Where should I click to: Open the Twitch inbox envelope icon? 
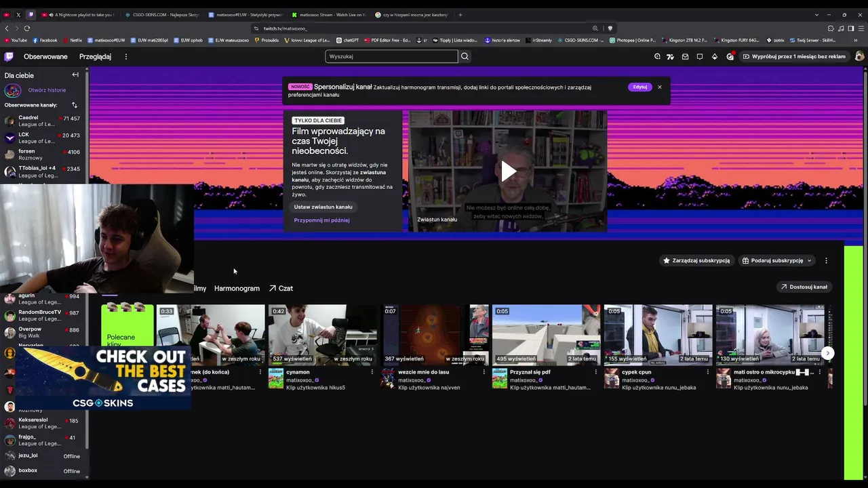(x=685, y=56)
